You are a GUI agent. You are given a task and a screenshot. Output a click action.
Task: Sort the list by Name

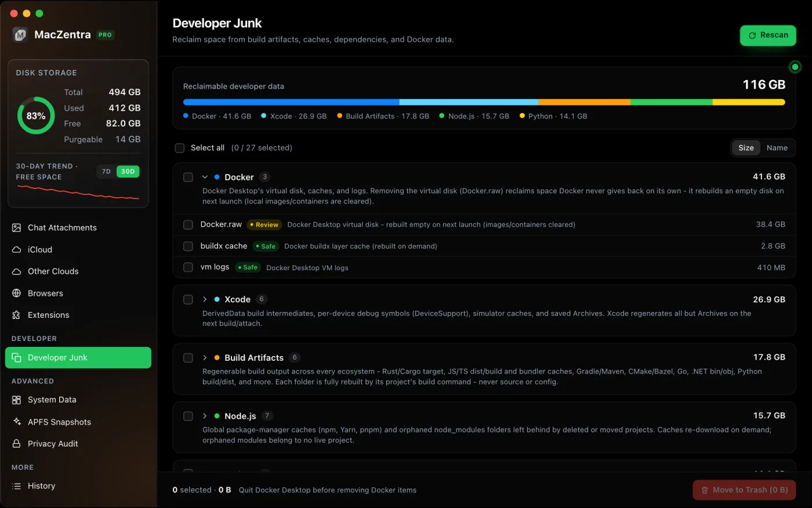(777, 148)
